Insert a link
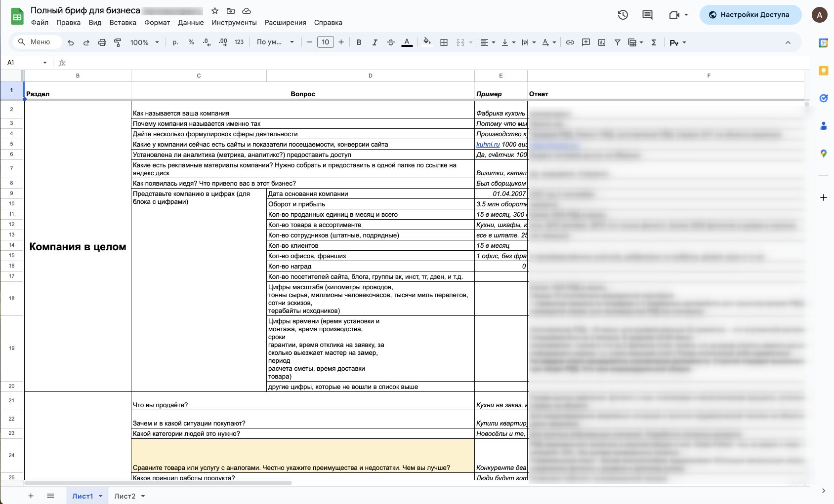Viewport: 834px width, 504px height. point(570,42)
